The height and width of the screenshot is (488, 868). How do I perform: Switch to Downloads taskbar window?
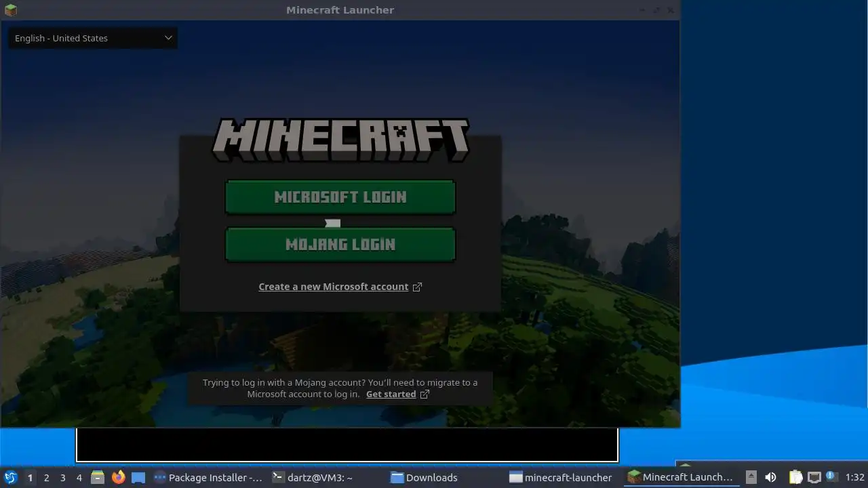click(x=444, y=477)
